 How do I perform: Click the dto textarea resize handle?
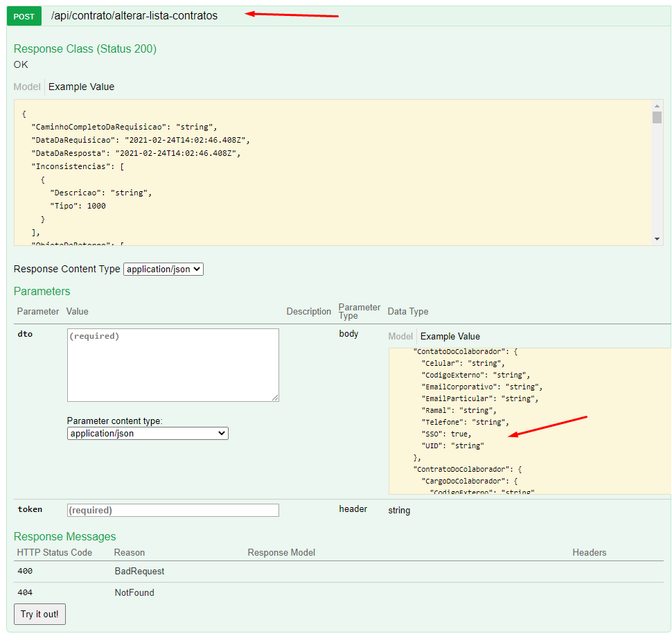pyautogui.click(x=275, y=398)
